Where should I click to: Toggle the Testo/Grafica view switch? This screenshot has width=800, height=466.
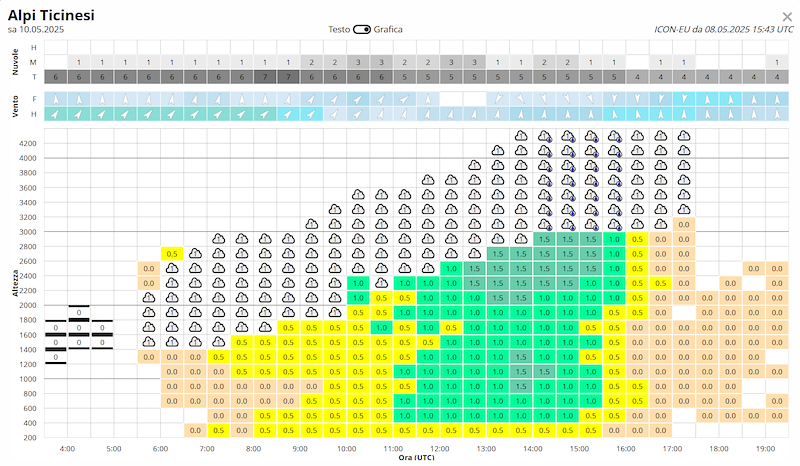tap(362, 30)
